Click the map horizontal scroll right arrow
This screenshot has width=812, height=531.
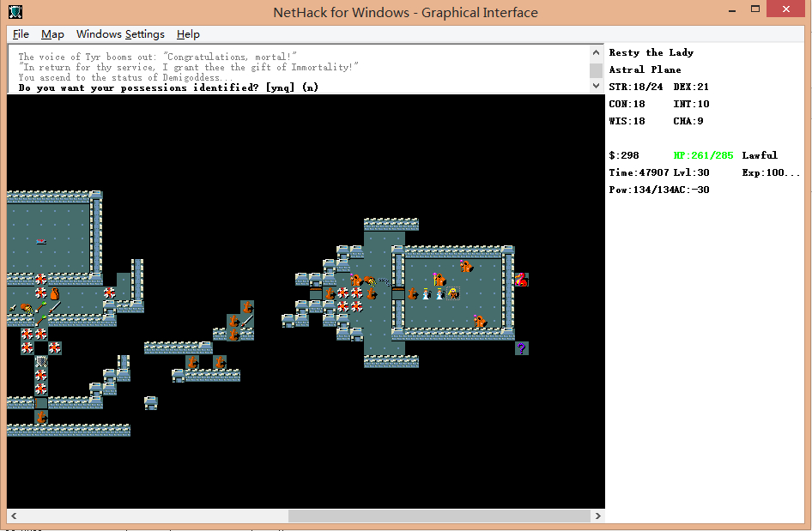598,516
